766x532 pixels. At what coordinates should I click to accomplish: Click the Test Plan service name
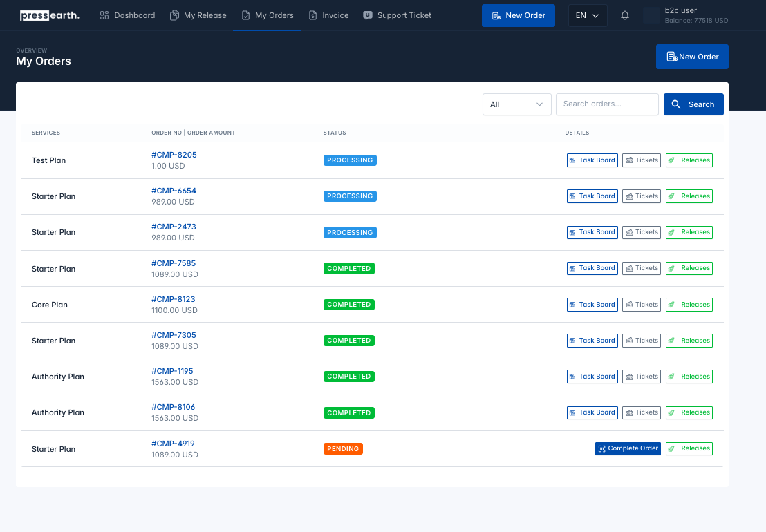pos(49,160)
